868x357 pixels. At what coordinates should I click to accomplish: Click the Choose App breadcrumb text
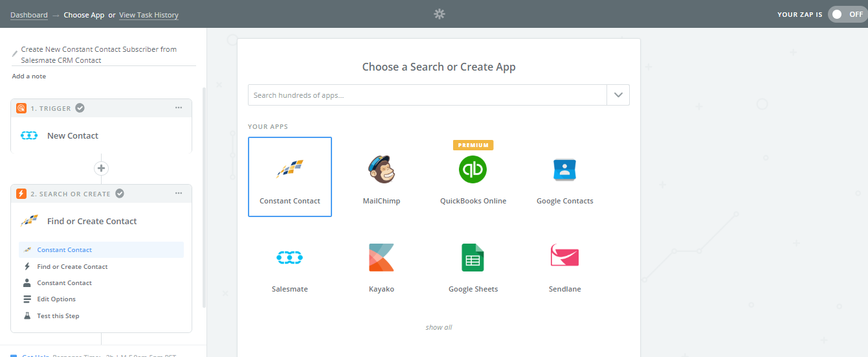[84, 15]
